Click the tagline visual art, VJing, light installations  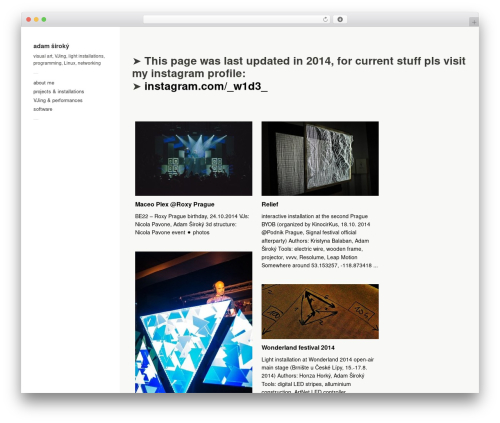[x=69, y=59]
